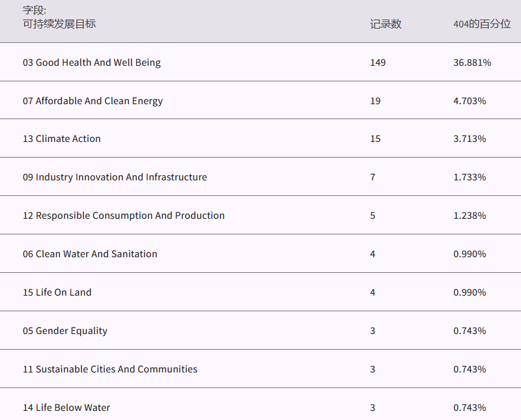Select the 14 Life Below Water entry
This screenshot has width=521, height=420.
click(66, 408)
